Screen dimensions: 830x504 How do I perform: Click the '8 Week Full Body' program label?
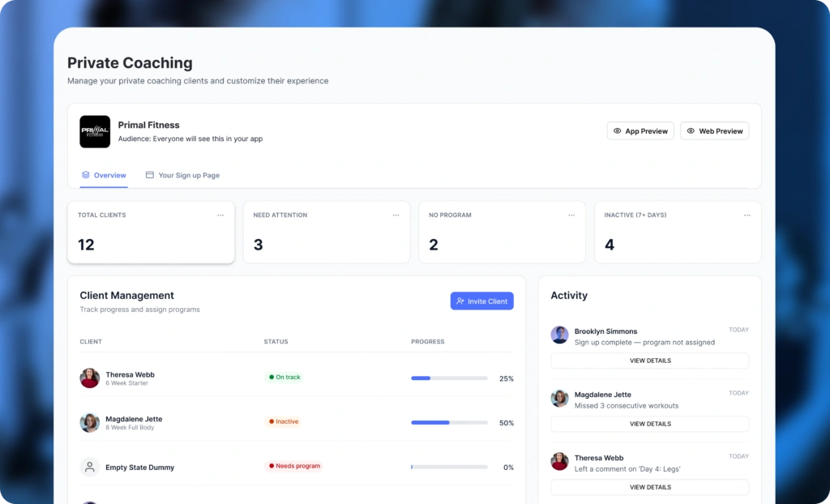point(130,428)
